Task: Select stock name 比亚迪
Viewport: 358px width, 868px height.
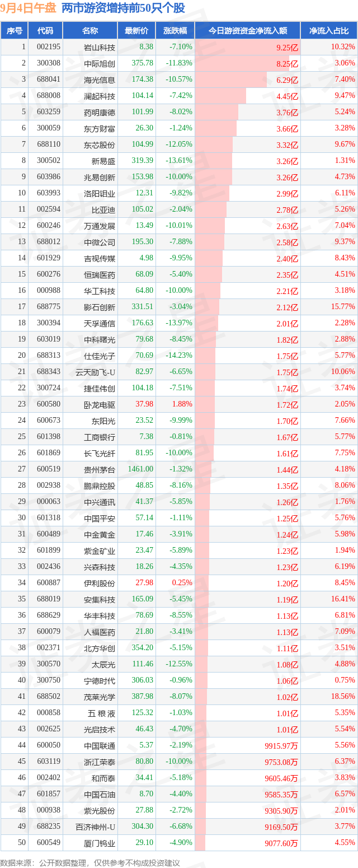Action: click(x=103, y=209)
